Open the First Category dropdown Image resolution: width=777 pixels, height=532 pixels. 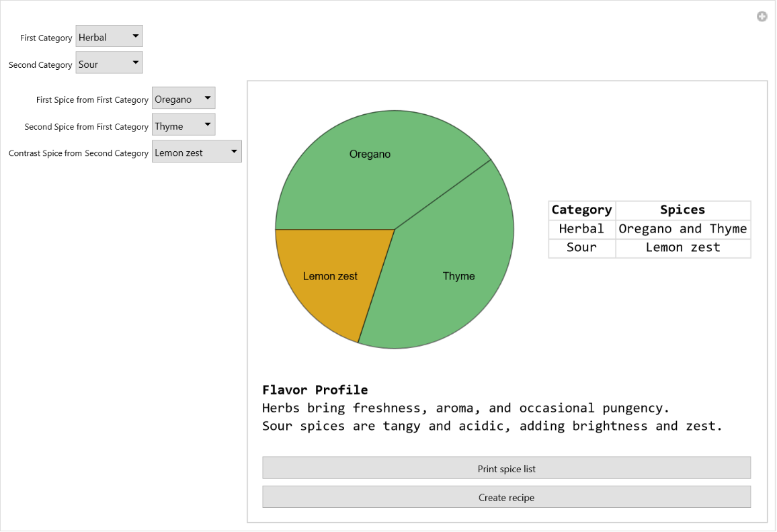click(x=109, y=37)
